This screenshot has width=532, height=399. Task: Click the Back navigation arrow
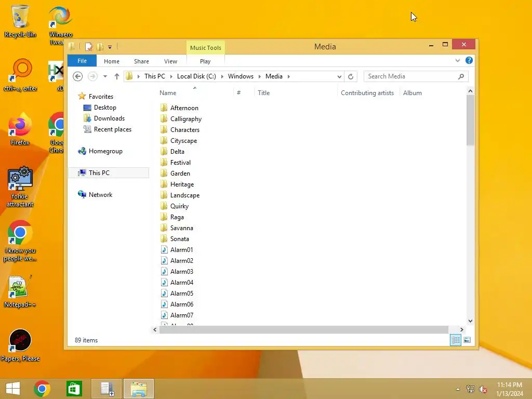click(x=78, y=76)
